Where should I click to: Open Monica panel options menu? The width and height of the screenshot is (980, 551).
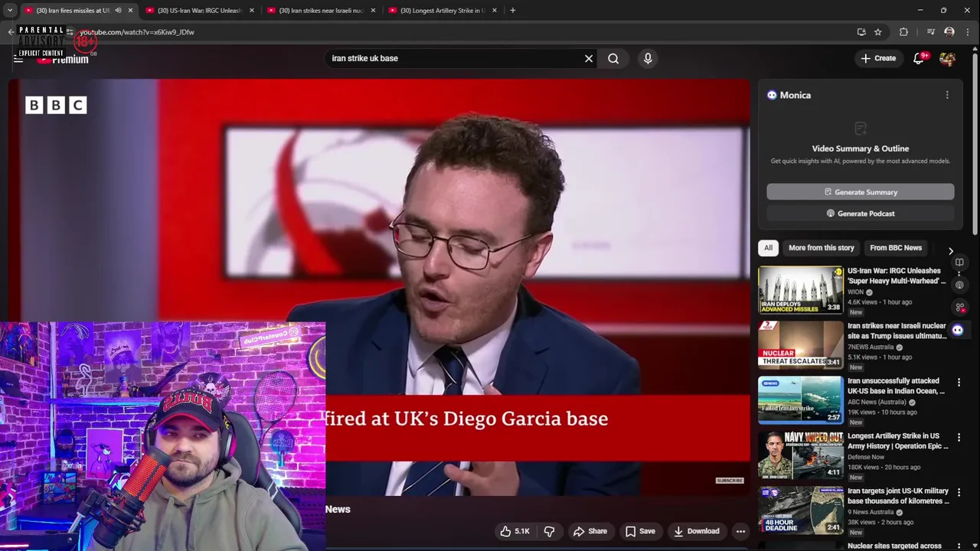(x=947, y=95)
